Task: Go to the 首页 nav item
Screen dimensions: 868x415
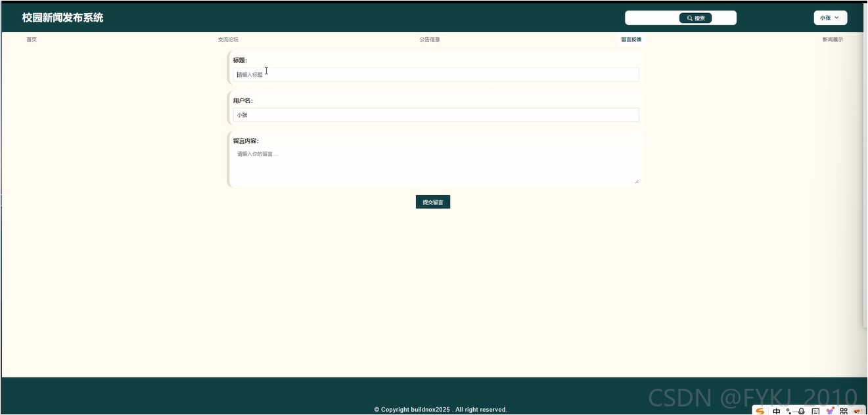Action: pos(32,39)
